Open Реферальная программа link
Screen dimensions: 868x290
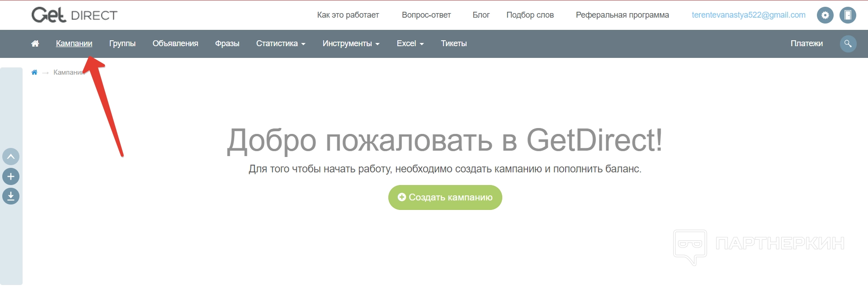[623, 15]
